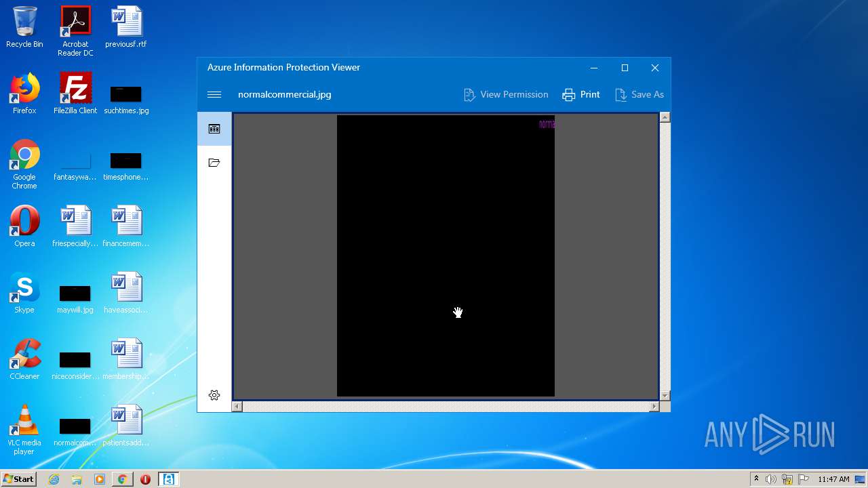Screen dimensions: 868x488
Task: Select the friespecially... Word document
Action: (75, 226)
